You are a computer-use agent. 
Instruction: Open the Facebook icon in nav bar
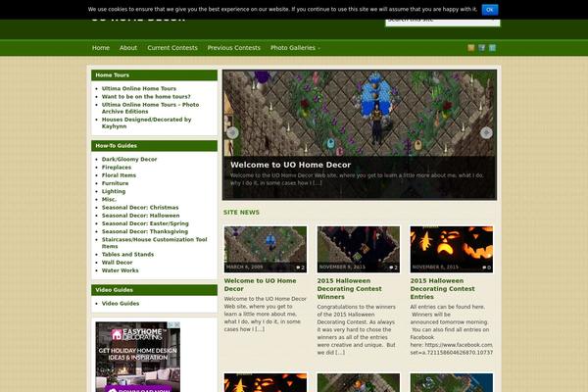coord(482,48)
